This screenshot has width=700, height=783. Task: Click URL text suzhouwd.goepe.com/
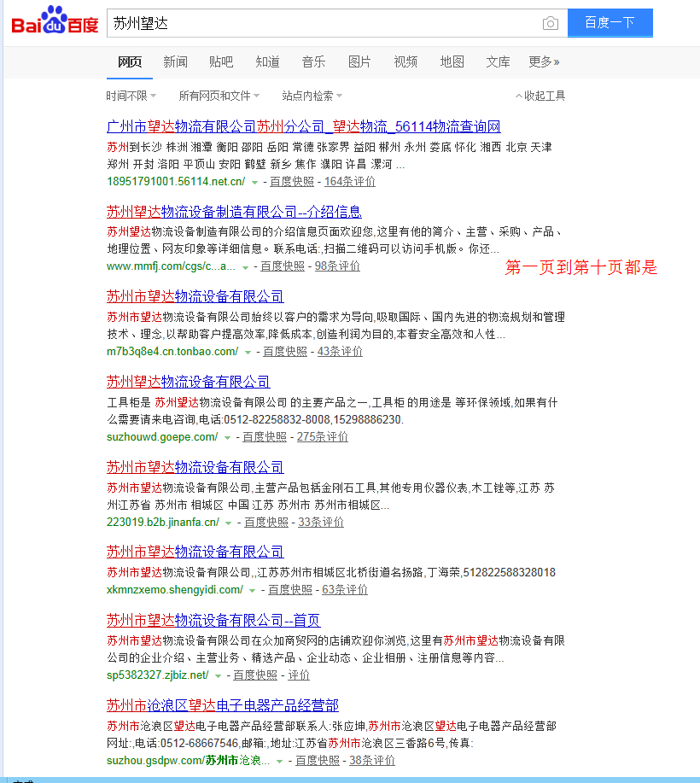click(162, 437)
